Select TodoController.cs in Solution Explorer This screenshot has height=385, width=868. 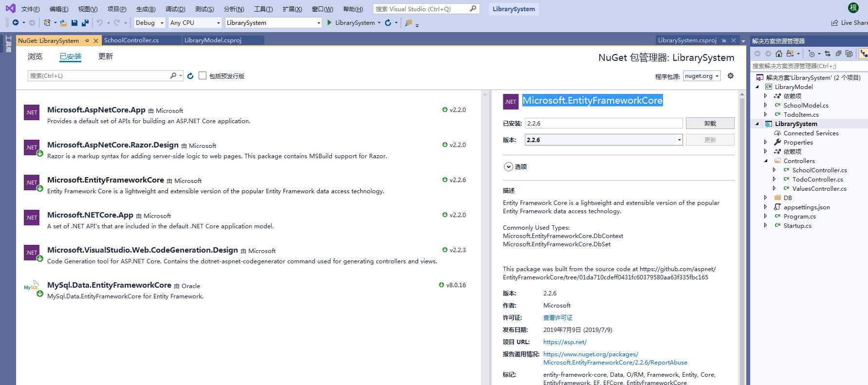(817, 179)
